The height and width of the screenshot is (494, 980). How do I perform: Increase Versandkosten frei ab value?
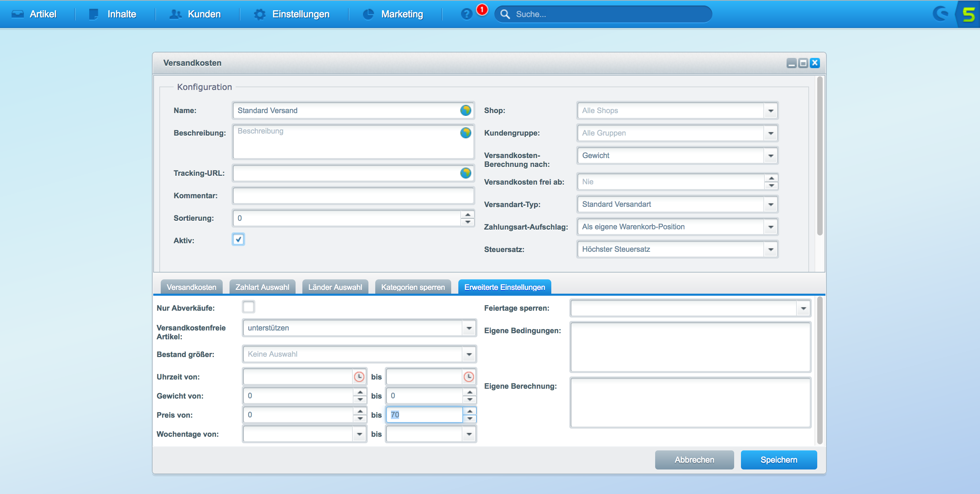[x=771, y=178]
